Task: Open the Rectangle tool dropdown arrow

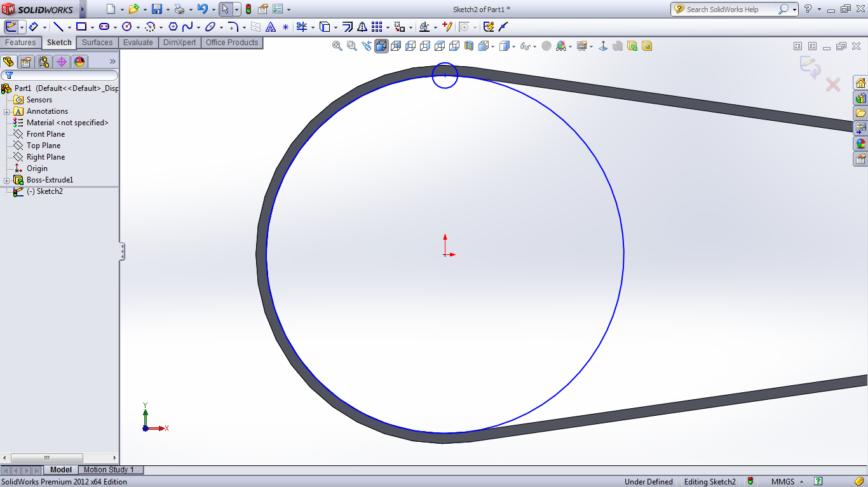Action: tap(92, 27)
